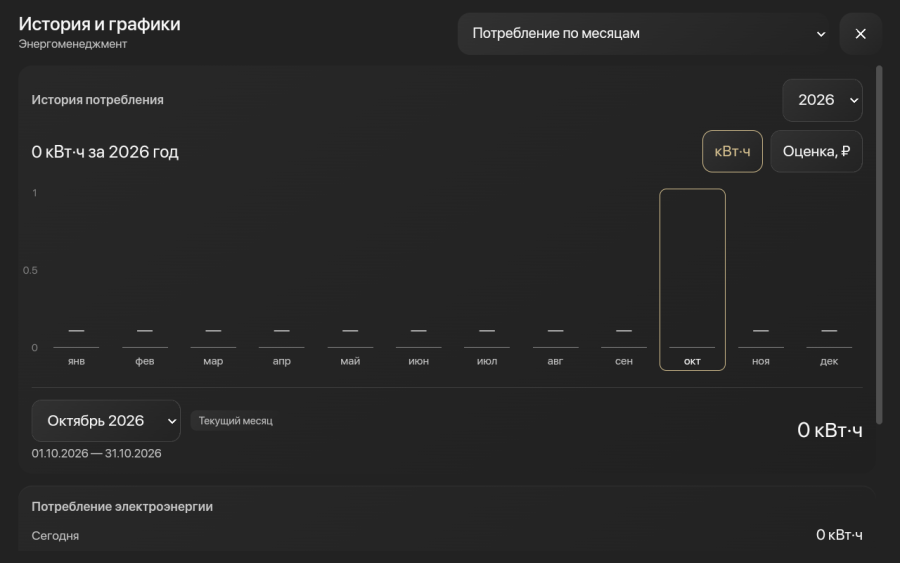Click the Текущий месяц badge

tap(235, 421)
